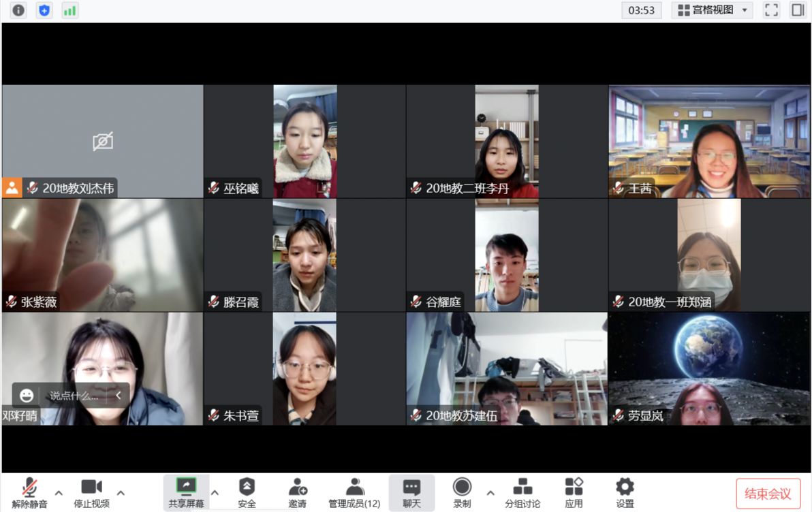Start recording with 录制 button

pos(462,492)
